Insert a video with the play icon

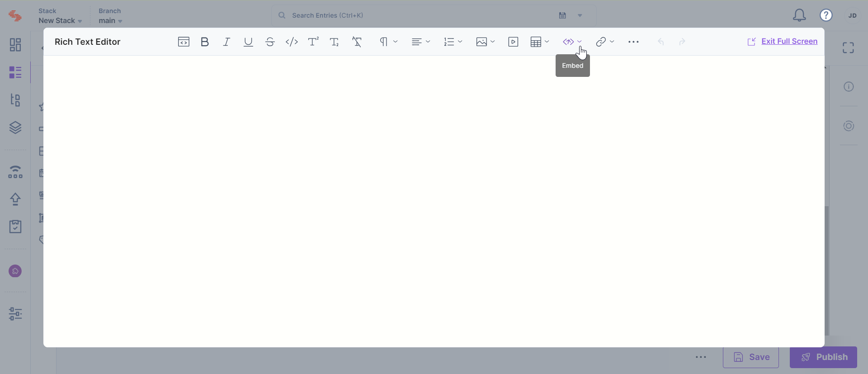513,42
